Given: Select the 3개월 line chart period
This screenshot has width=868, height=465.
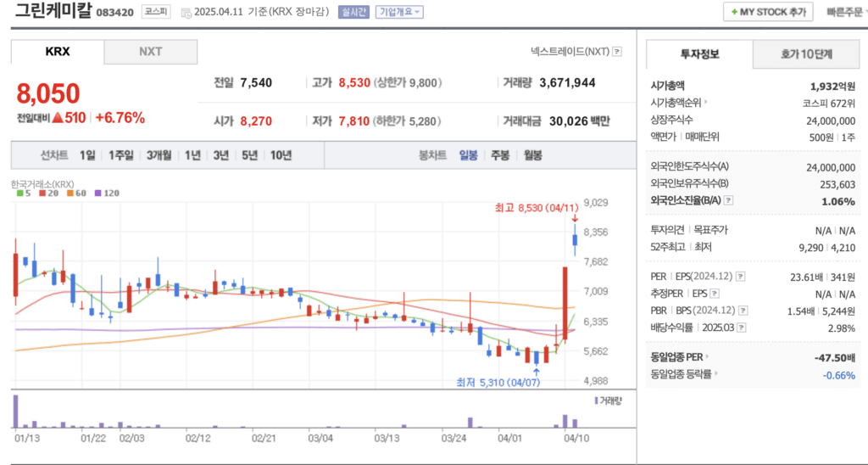Looking at the screenshot, I should click(159, 155).
